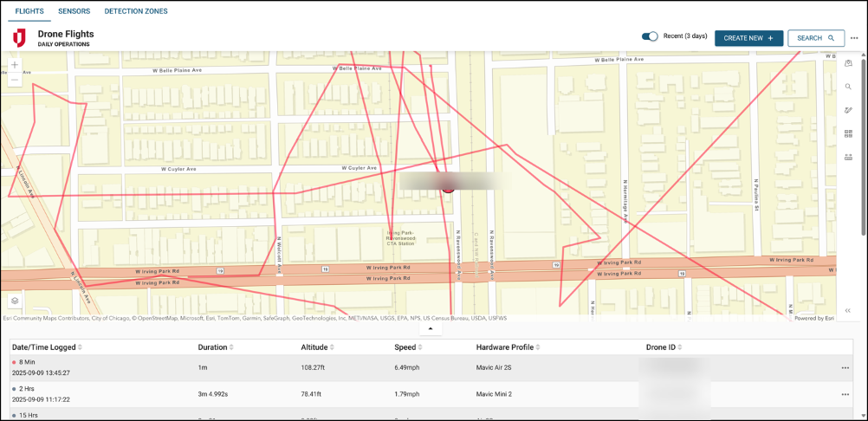Click the Create New button
This screenshot has width=868, height=421.
pyautogui.click(x=748, y=38)
